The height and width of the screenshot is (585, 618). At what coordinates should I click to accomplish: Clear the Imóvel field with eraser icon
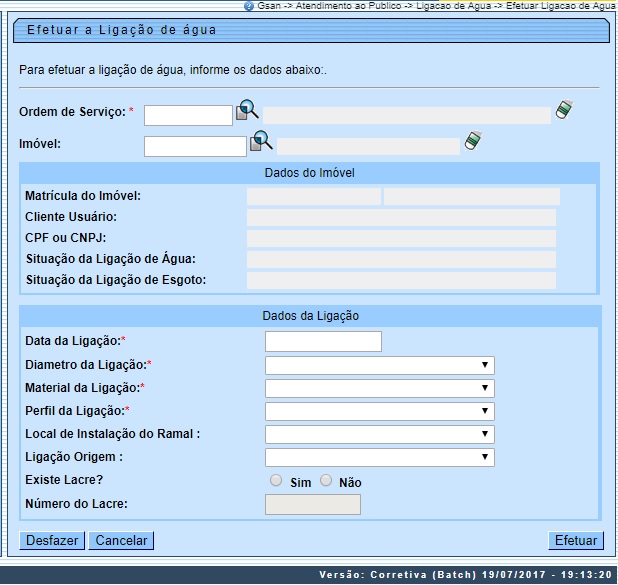point(473,140)
